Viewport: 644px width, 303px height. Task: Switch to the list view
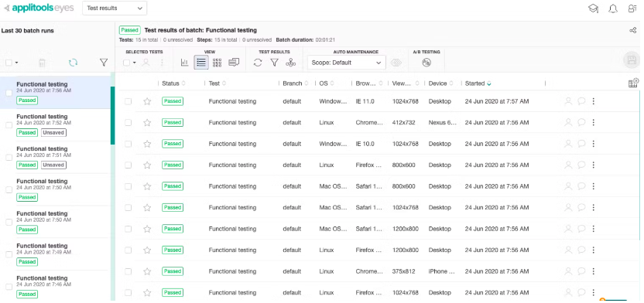[x=201, y=63]
